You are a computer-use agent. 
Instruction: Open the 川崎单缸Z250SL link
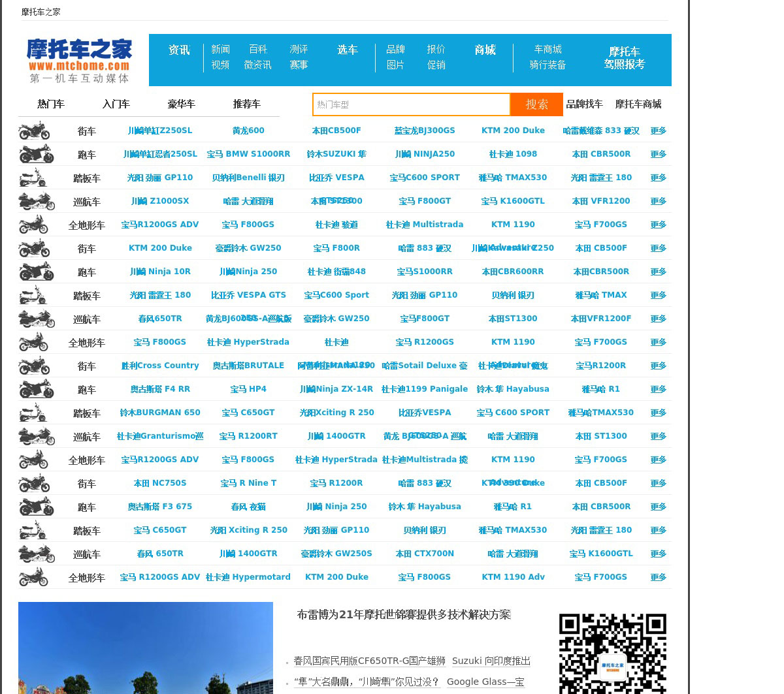tap(160, 131)
